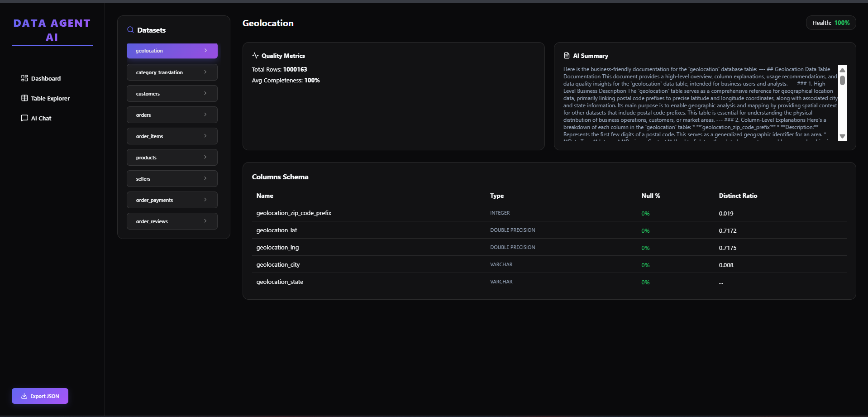This screenshot has width=868, height=417.
Task: Click AI Summary scrollbar down arrow
Action: (842, 136)
